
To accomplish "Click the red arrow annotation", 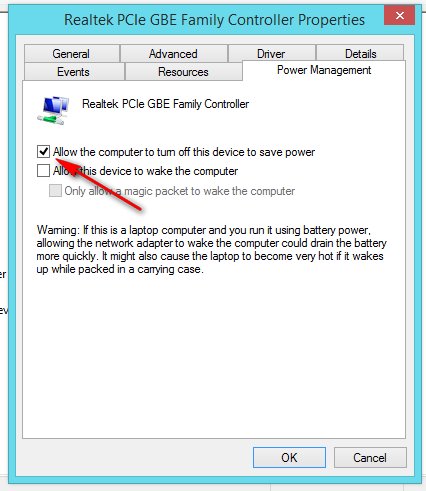I will click(101, 183).
